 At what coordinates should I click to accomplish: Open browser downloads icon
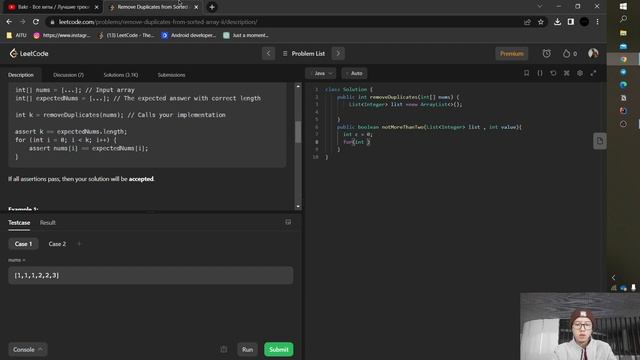coord(557,22)
